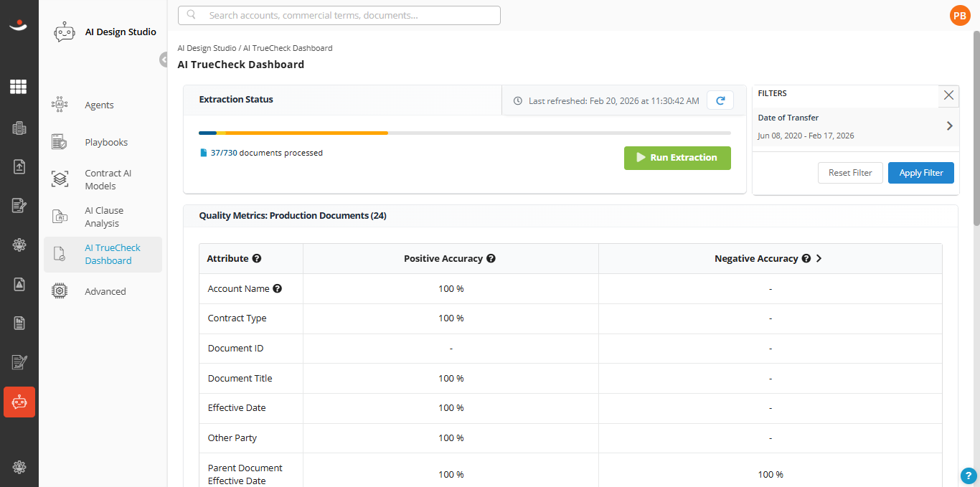Open the report document icon in the dark rail
This screenshot has width=980, height=487.
(x=19, y=323)
